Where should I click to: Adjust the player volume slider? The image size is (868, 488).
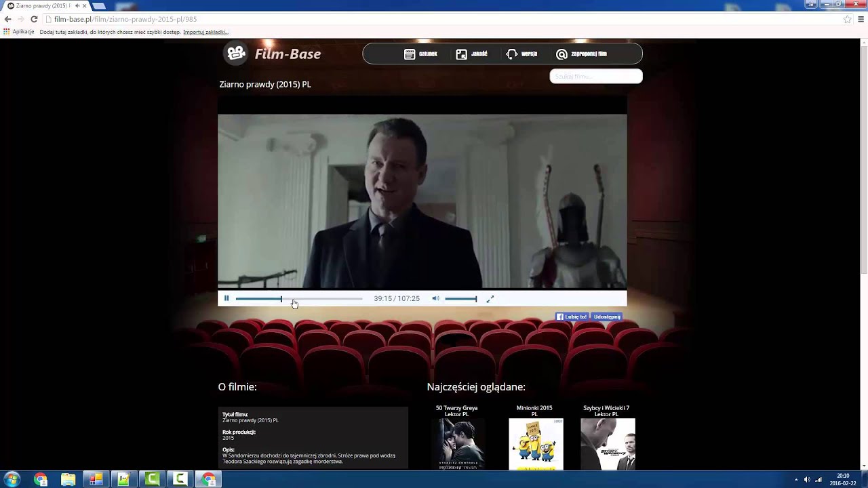461,298
